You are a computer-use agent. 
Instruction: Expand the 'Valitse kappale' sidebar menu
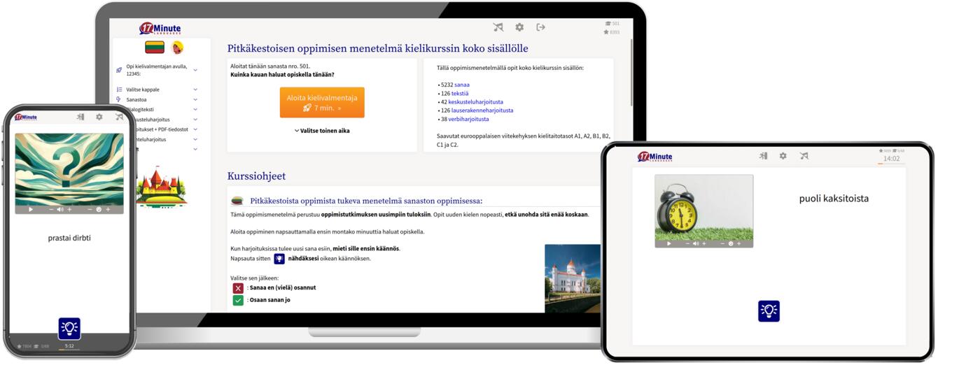coord(195,90)
